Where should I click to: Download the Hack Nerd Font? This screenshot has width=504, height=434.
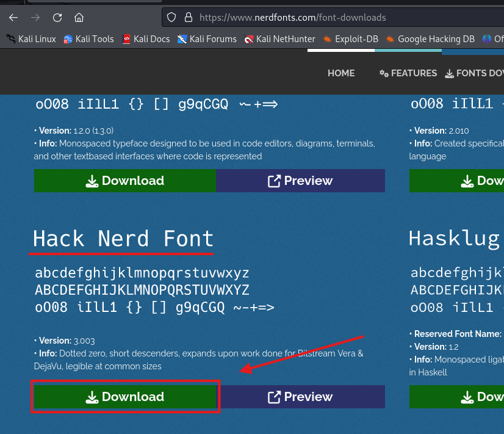[125, 397]
